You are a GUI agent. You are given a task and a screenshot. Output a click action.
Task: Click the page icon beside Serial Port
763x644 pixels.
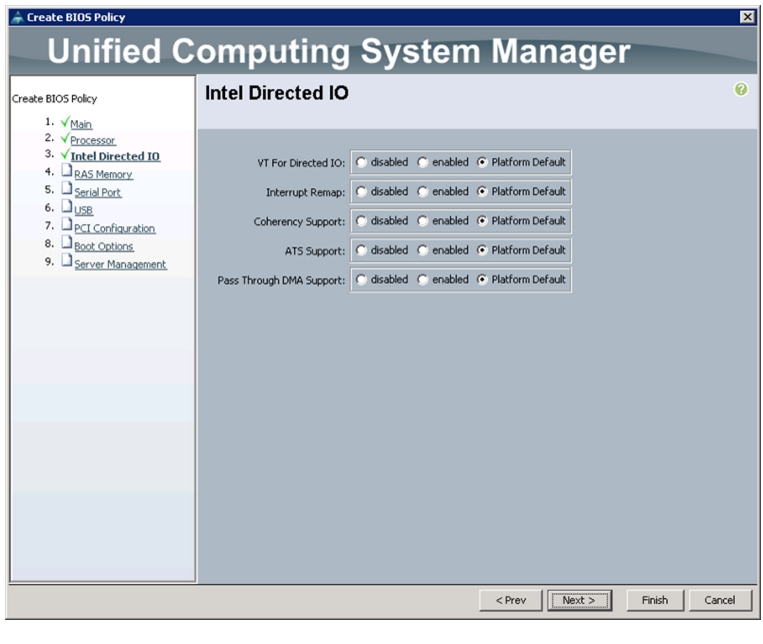click(x=67, y=188)
